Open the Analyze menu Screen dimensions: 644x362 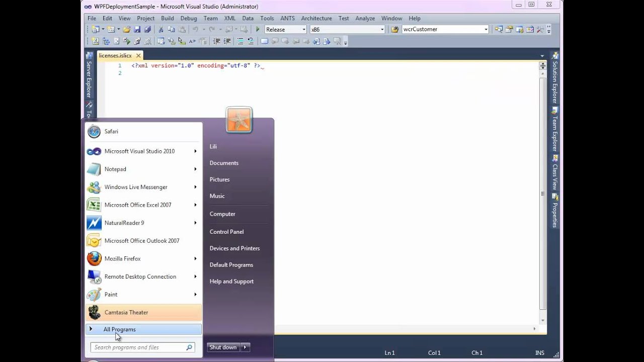(x=365, y=18)
